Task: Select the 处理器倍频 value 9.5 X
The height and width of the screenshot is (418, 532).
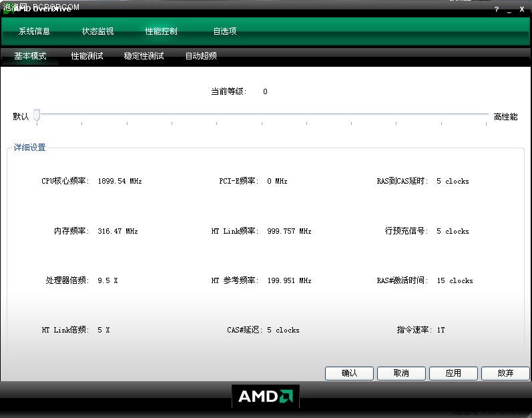Action: click(107, 280)
